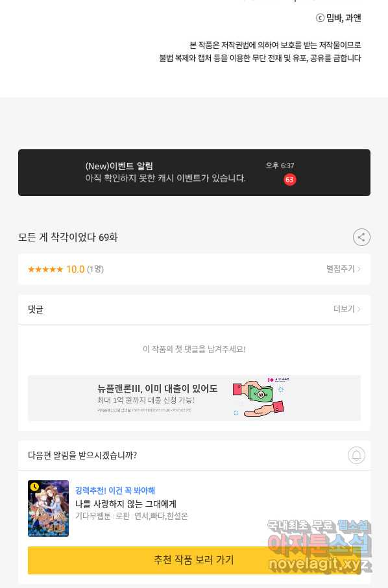The height and width of the screenshot is (588, 388).
Task: Click 강력추천! 이건 꼭 봐야해 link
Action: [x=115, y=491]
